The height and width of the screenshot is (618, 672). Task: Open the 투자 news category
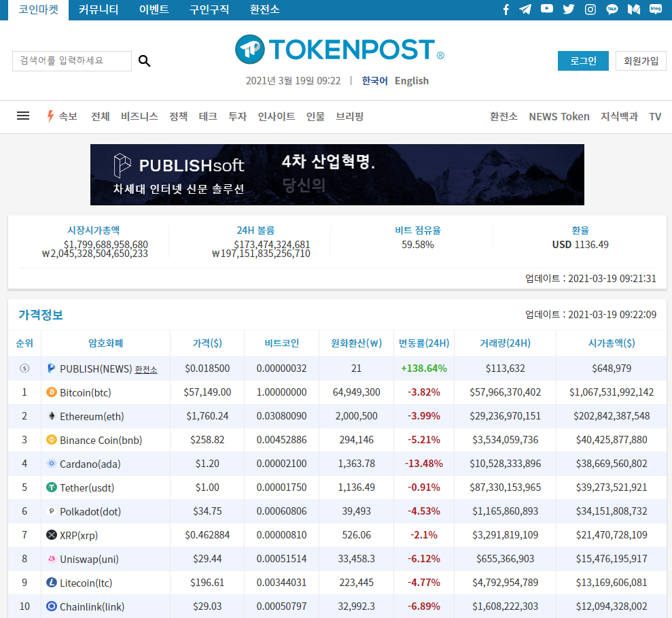tap(237, 116)
